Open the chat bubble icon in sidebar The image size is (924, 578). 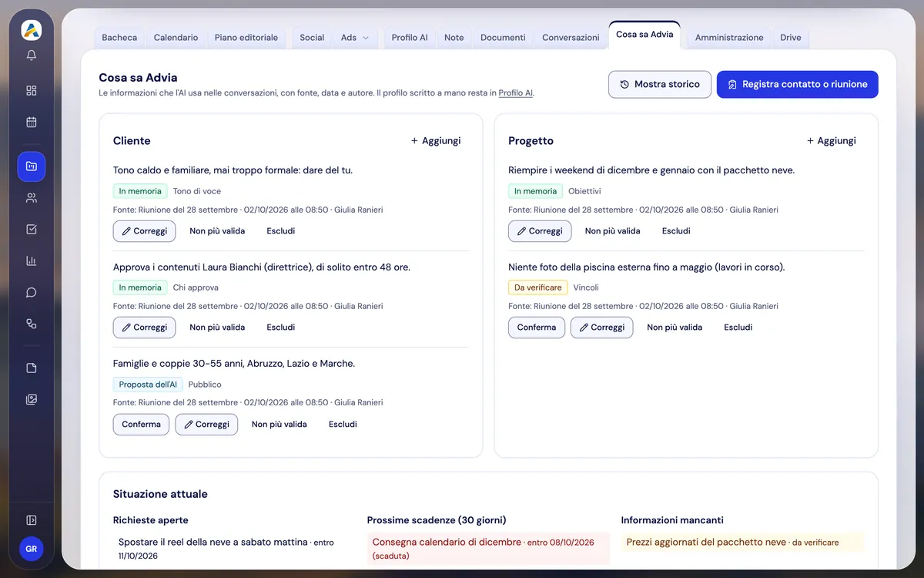[x=32, y=292]
